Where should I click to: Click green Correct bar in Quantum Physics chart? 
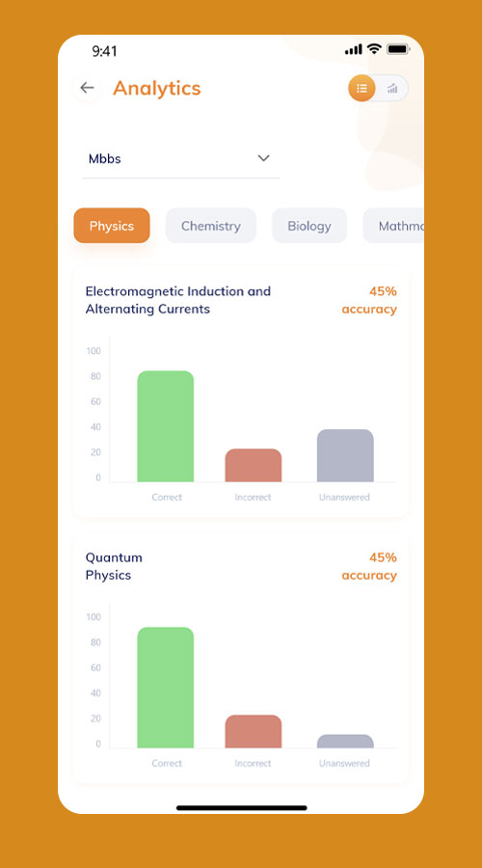(166, 688)
